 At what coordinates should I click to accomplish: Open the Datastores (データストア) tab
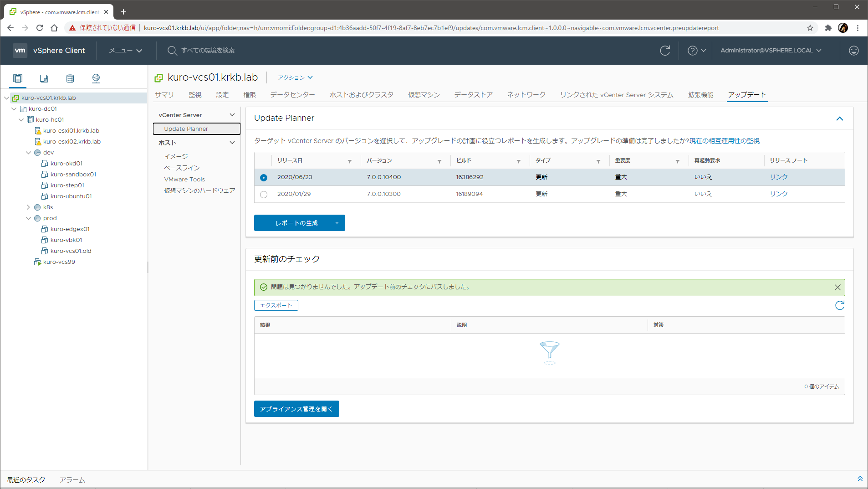coord(473,95)
